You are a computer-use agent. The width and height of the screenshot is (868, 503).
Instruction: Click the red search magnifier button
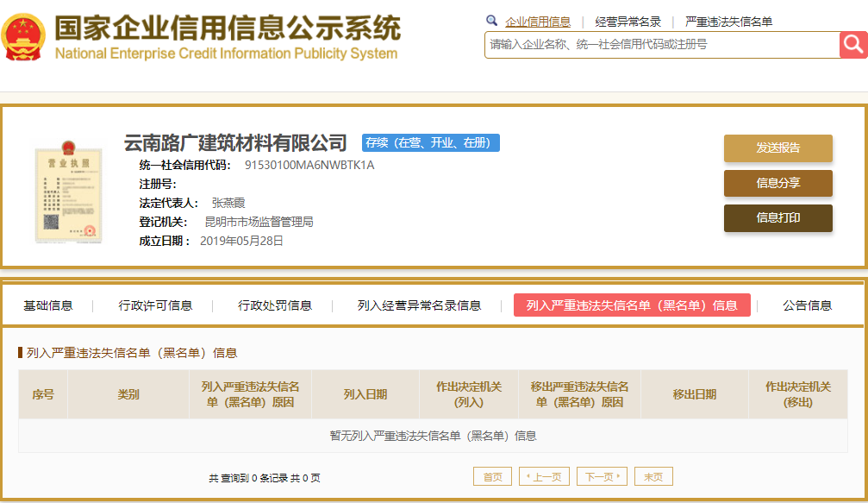tap(853, 44)
